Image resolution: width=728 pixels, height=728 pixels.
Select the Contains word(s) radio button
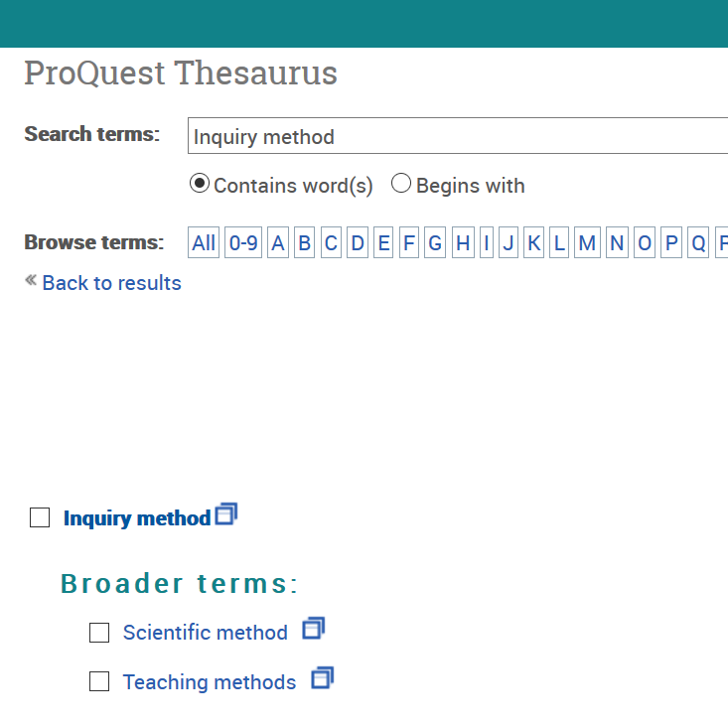[x=200, y=184]
